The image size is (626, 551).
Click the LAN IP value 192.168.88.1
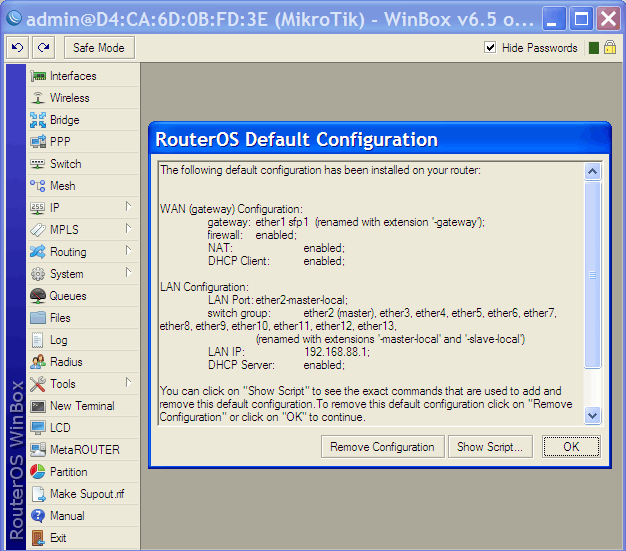click(x=337, y=352)
